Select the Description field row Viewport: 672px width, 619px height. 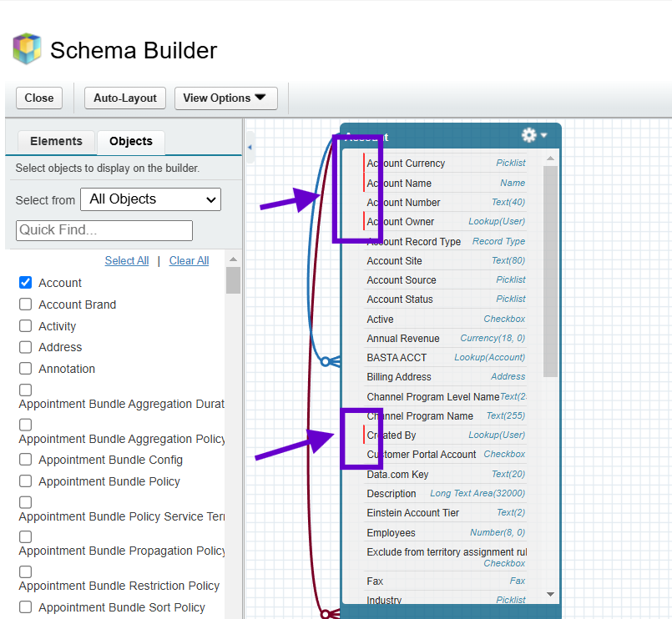click(x=445, y=494)
